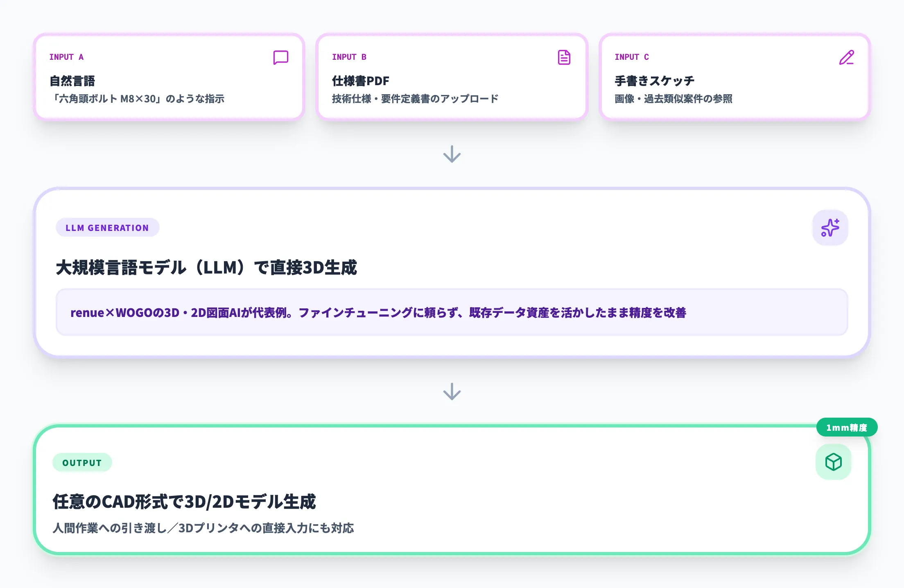Click the sparkle icon on the LLM GENERATION card
Image resolution: width=904 pixels, height=588 pixels.
pyautogui.click(x=830, y=228)
